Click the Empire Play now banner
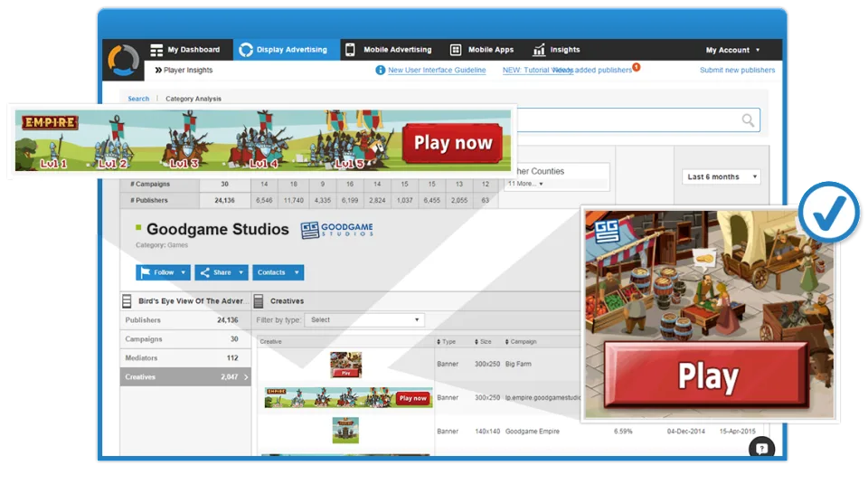 pos(263,140)
